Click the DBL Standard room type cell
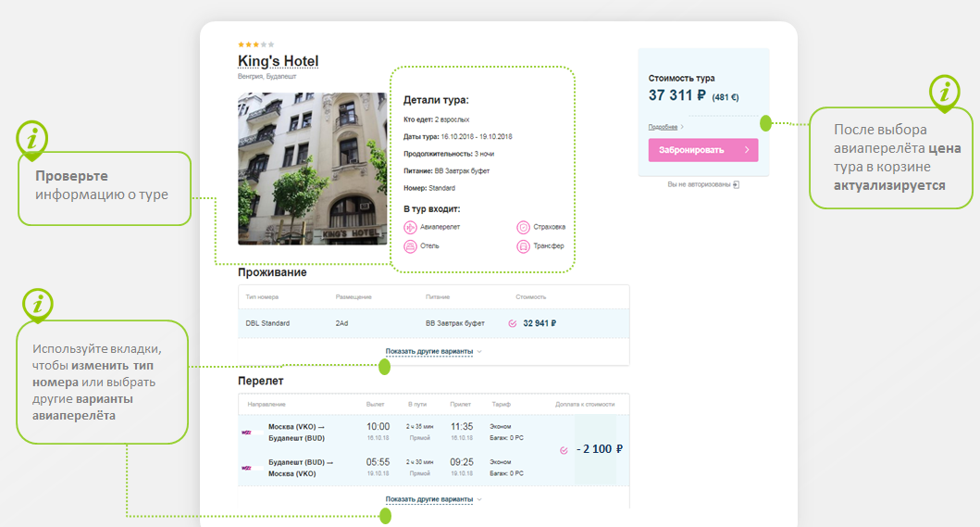The image size is (980, 527). (267, 323)
